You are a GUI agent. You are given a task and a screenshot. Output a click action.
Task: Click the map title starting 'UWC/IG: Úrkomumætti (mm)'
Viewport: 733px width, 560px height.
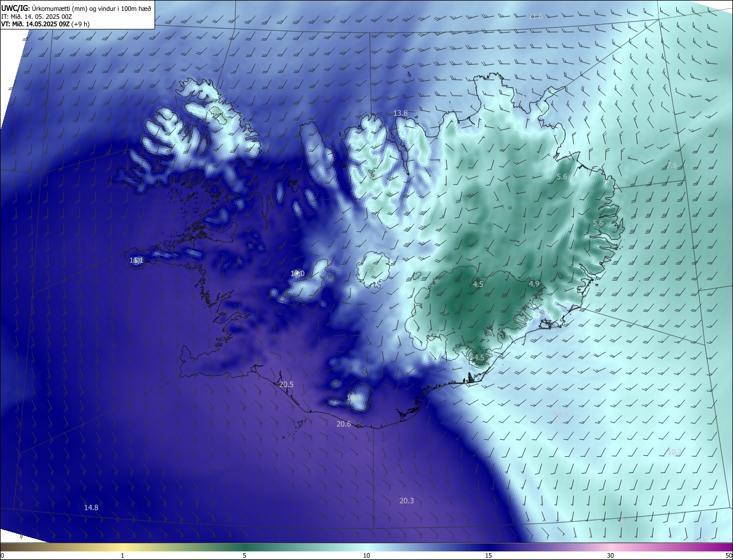[77, 8]
